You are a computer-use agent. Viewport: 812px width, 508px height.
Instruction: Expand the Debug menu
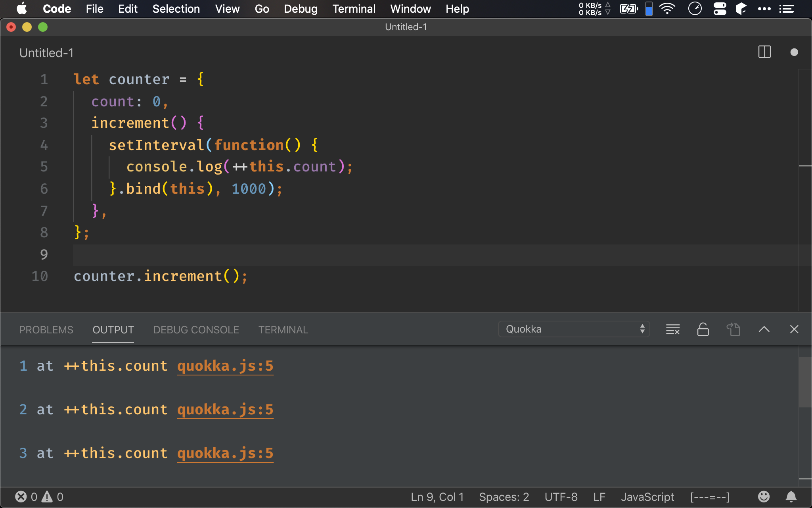[301, 9]
